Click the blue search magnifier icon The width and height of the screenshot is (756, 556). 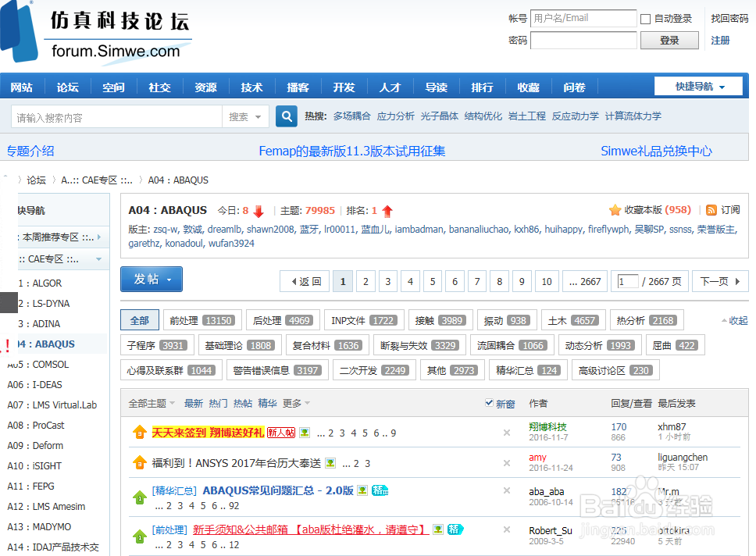(x=287, y=116)
